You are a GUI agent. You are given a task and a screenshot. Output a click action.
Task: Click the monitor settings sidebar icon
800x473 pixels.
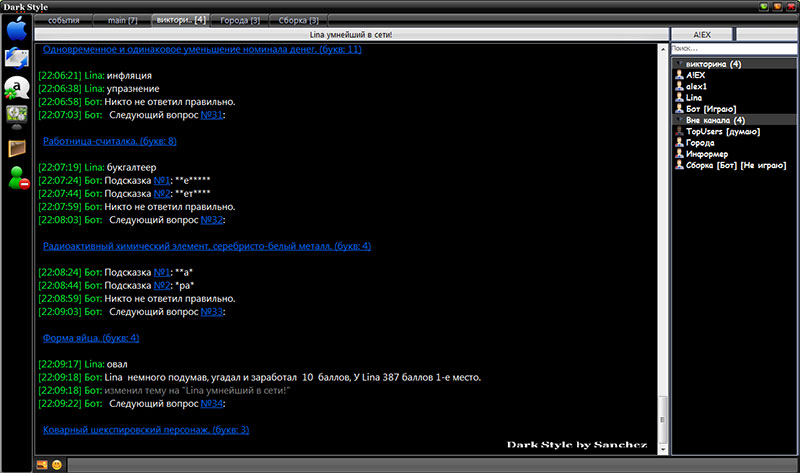17,116
